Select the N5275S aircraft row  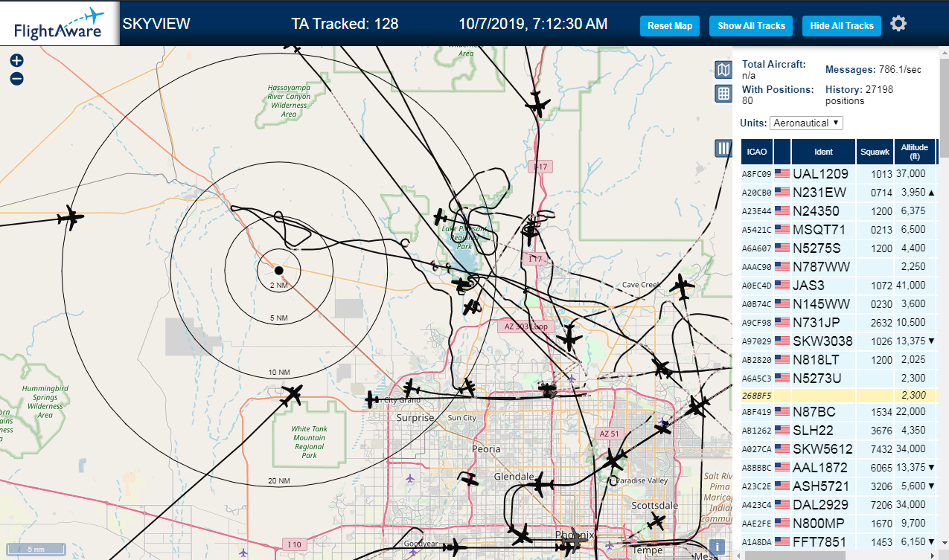coord(840,248)
